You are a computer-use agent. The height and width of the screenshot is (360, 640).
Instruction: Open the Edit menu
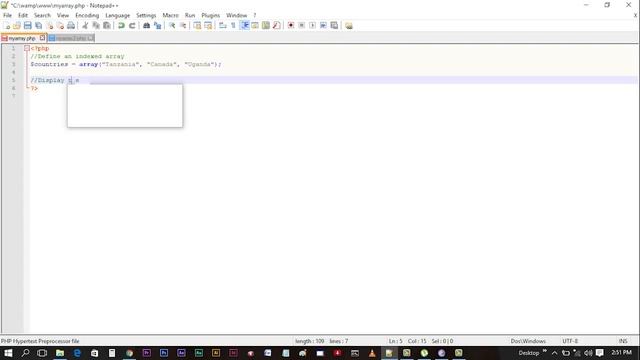pos(23,15)
